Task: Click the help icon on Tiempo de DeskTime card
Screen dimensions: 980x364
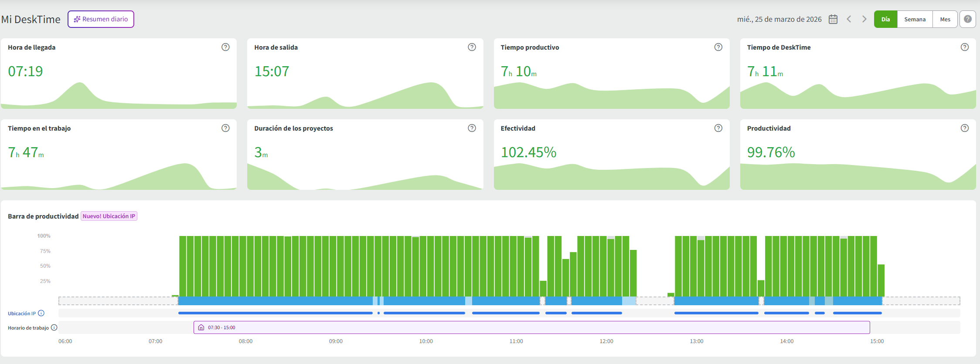Action: point(964,47)
